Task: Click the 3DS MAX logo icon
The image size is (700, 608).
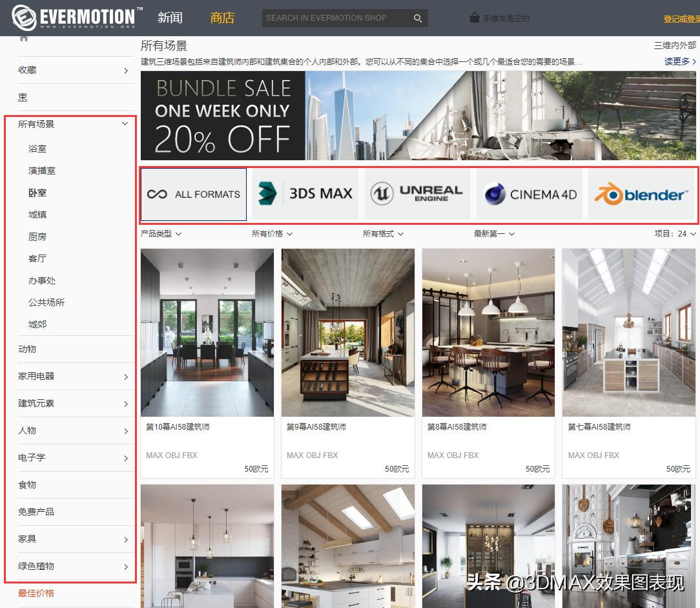Action: (x=268, y=193)
